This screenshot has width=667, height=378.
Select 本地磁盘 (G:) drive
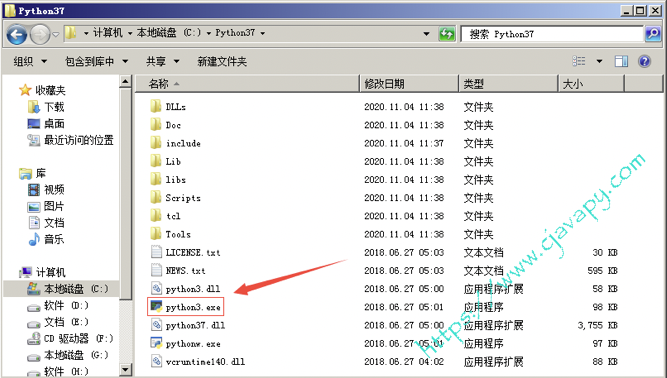[x=76, y=355]
